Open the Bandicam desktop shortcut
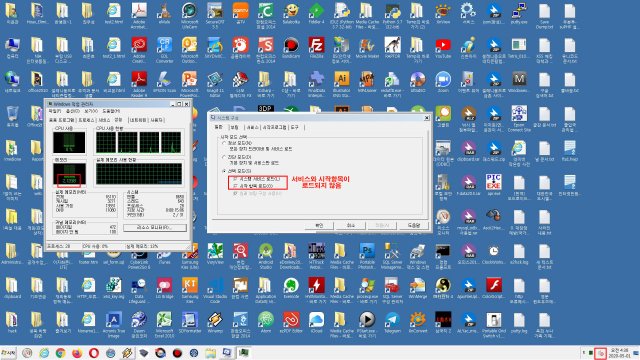The image size is (640, 360). coord(291,45)
